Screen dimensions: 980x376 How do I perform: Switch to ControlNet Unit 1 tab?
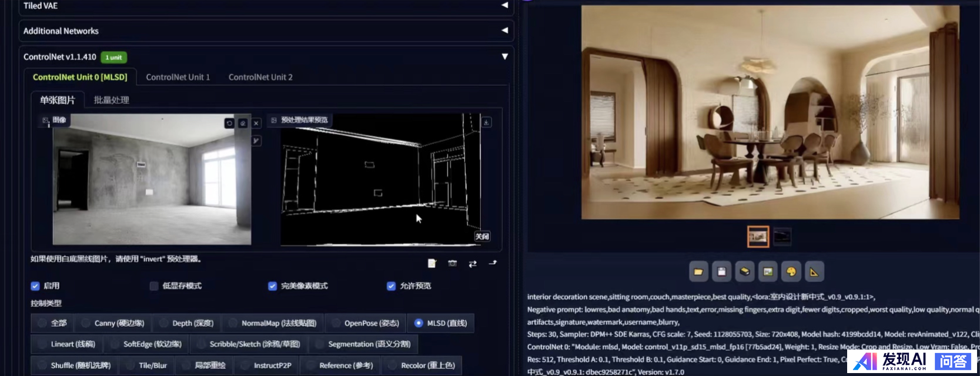[178, 77]
